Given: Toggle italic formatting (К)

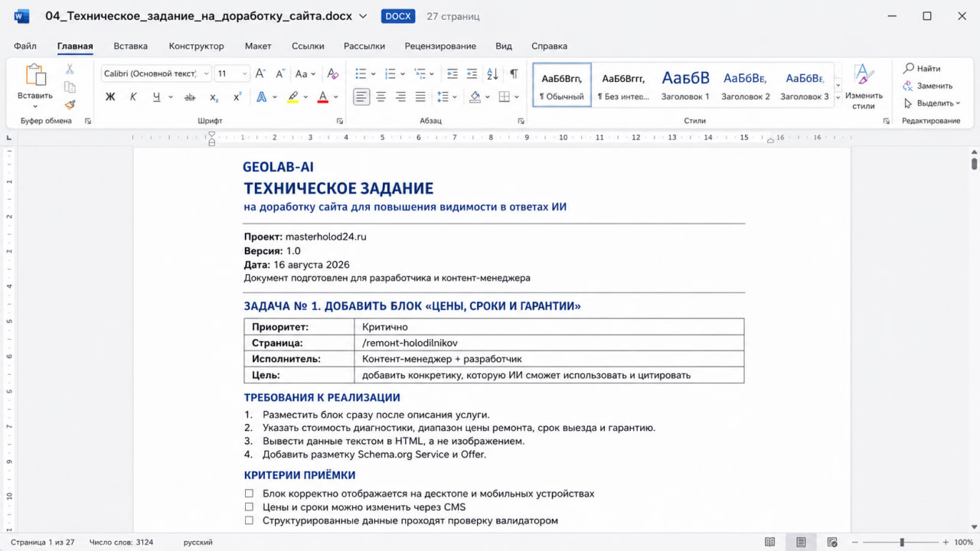Looking at the screenshot, I should coord(133,97).
